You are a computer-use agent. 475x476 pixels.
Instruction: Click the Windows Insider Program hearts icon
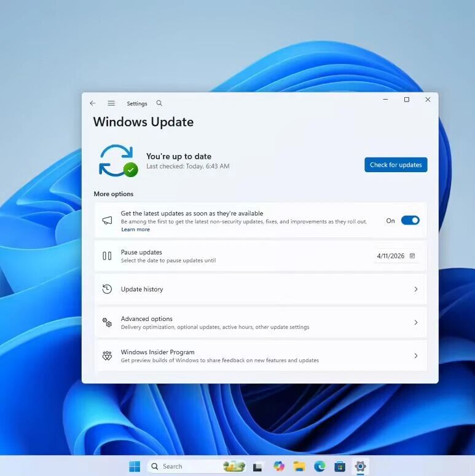107,356
